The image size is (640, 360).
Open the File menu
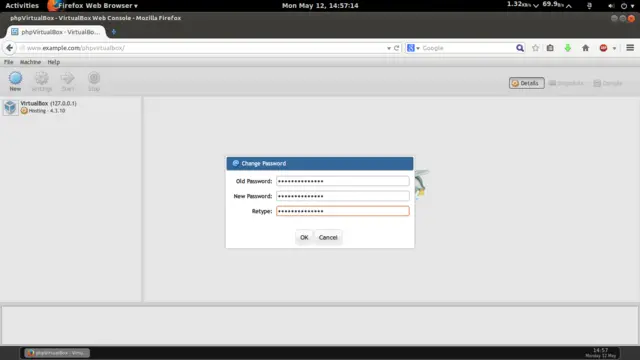[x=9, y=62]
